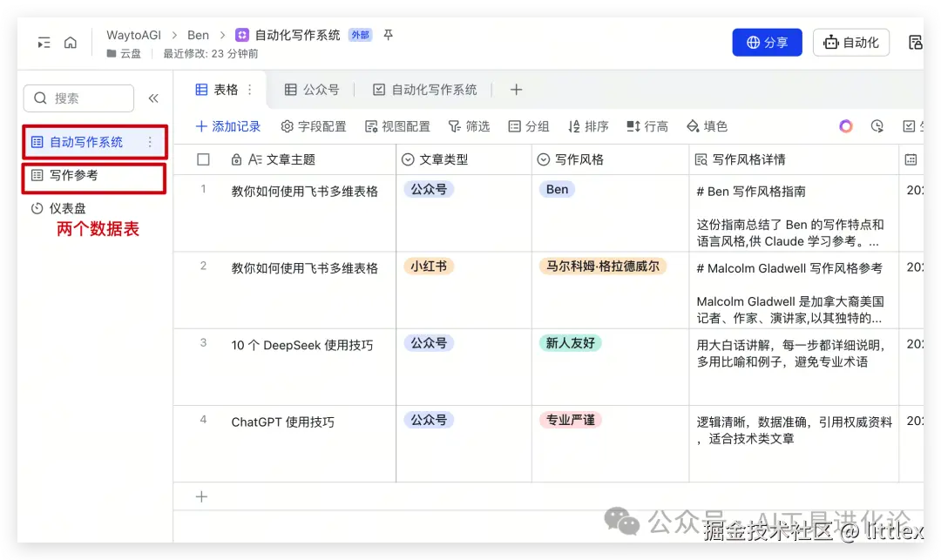Open the 文章类型 column dropdown
This screenshot has height=560, width=941.
click(407, 159)
